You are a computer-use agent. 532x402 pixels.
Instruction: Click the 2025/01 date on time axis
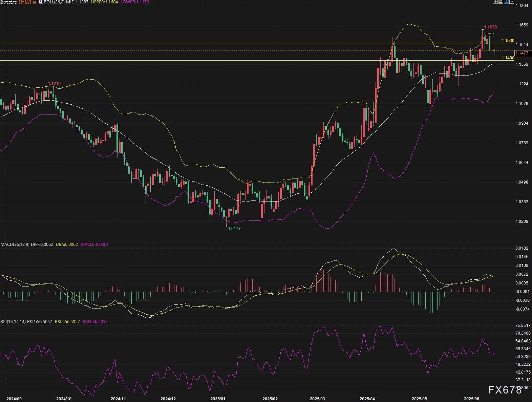(217, 399)
